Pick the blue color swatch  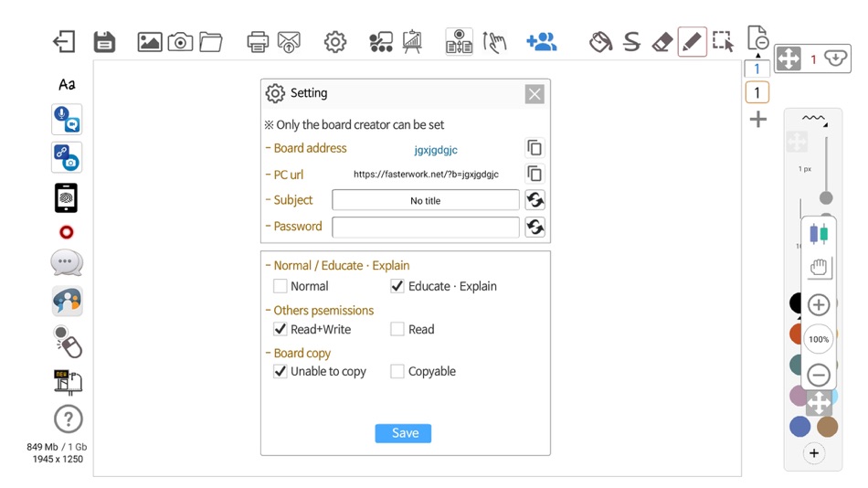point(799,427)
